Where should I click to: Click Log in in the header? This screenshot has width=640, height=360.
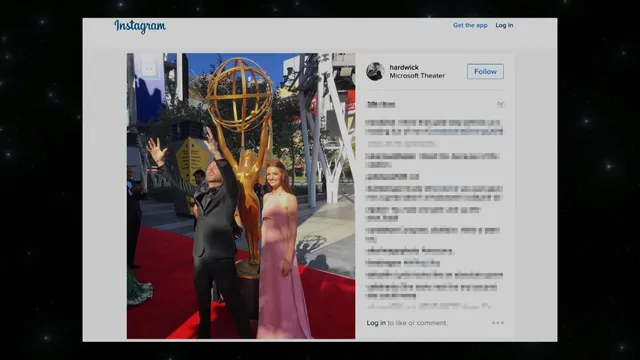(x=504, y=25)
